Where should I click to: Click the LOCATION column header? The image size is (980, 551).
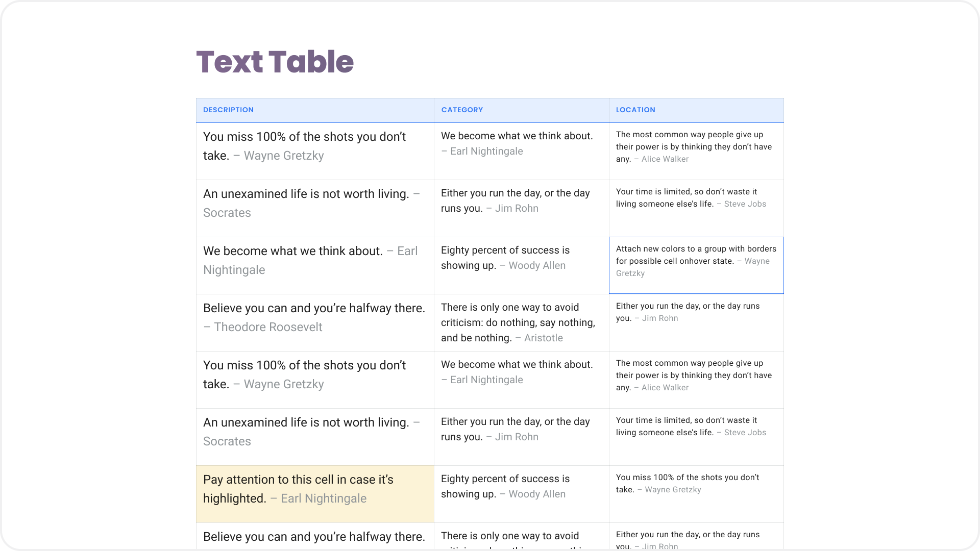(x=635, y=110)
